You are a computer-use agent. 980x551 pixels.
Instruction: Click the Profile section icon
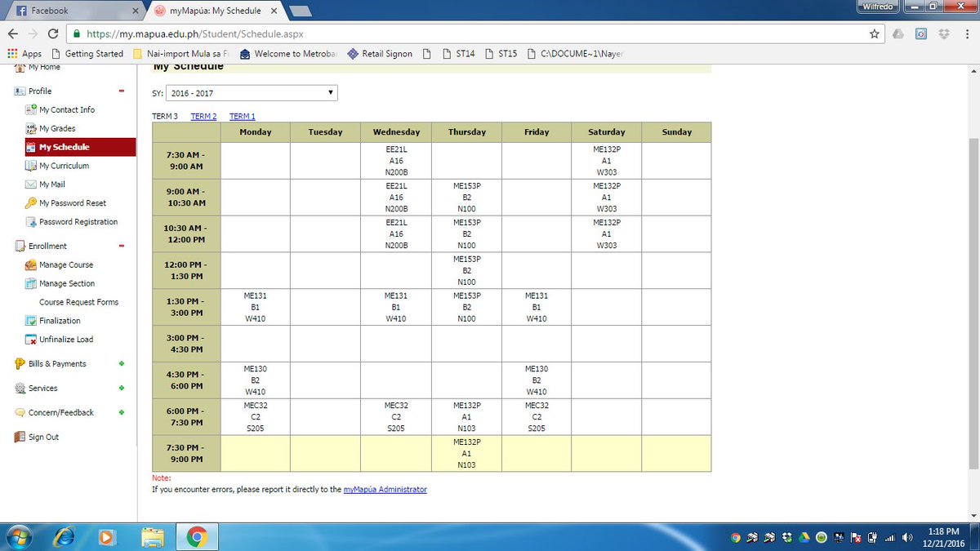(x=20, y=91)
